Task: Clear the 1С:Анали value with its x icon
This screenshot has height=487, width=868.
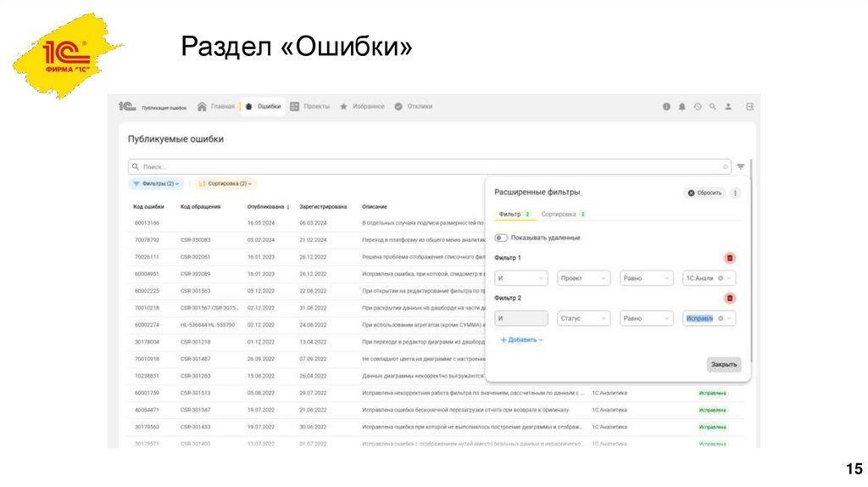Action: [x=721, y=278]
